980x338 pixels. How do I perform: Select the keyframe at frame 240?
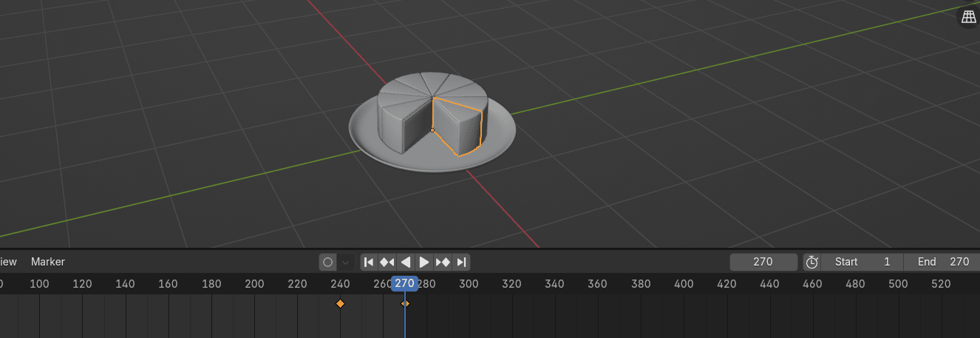(x=340, y=303)
